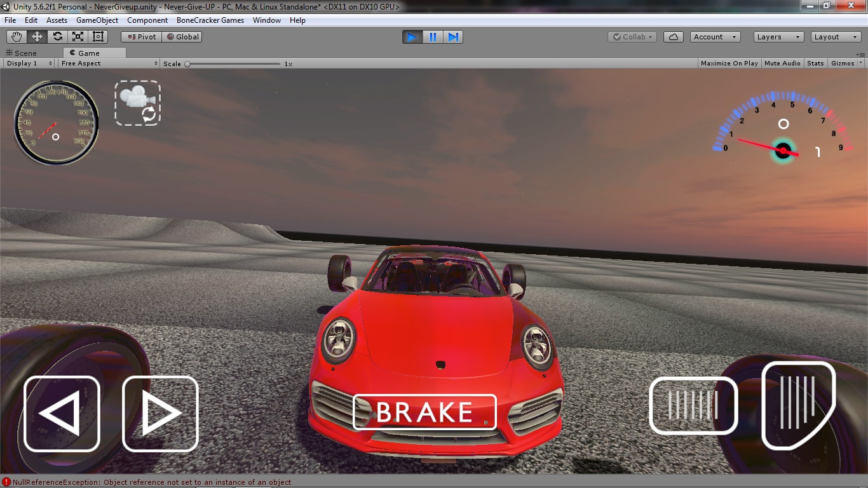The height and width of the screenshot is (488, 868).
Task: Toggle Maximize On Play
Action: tap(729, 64)
